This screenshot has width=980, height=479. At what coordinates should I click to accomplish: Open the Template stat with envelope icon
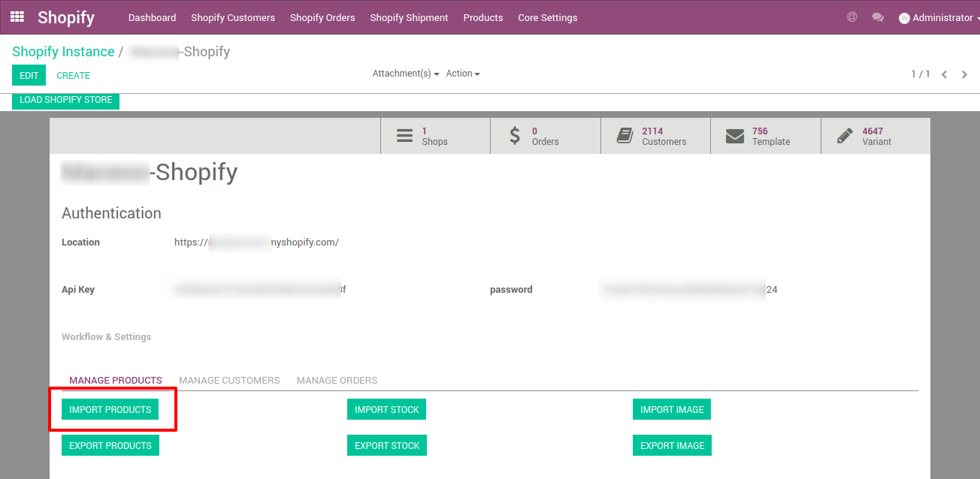(766, 136)
